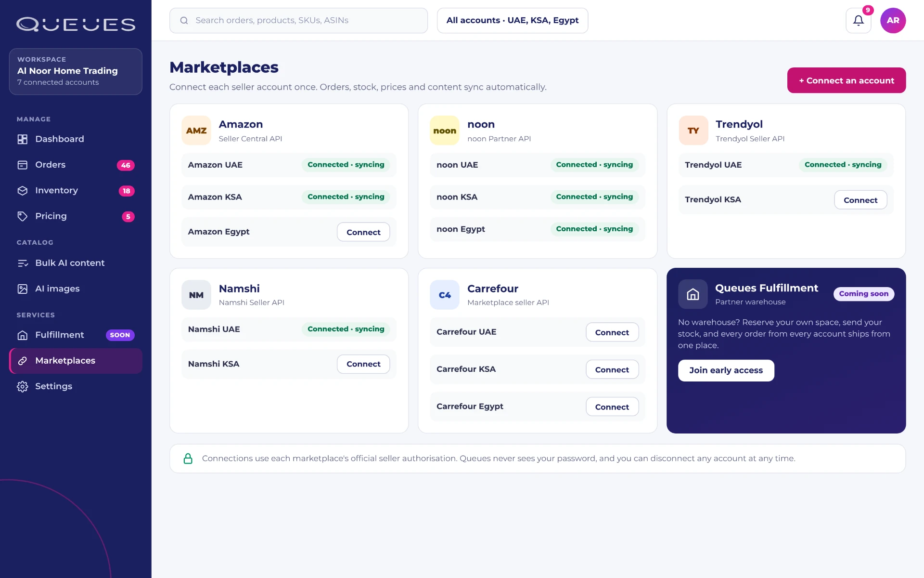
Task: Click the Coming soon badge
Action: pyautogui.click(x=863, y=294)
